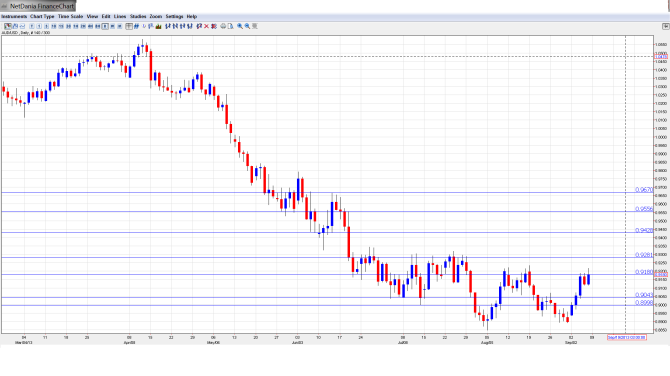Click the expand button at top right corner
The height and width of the screenshot is (376, 670).
tap(666, 26)
